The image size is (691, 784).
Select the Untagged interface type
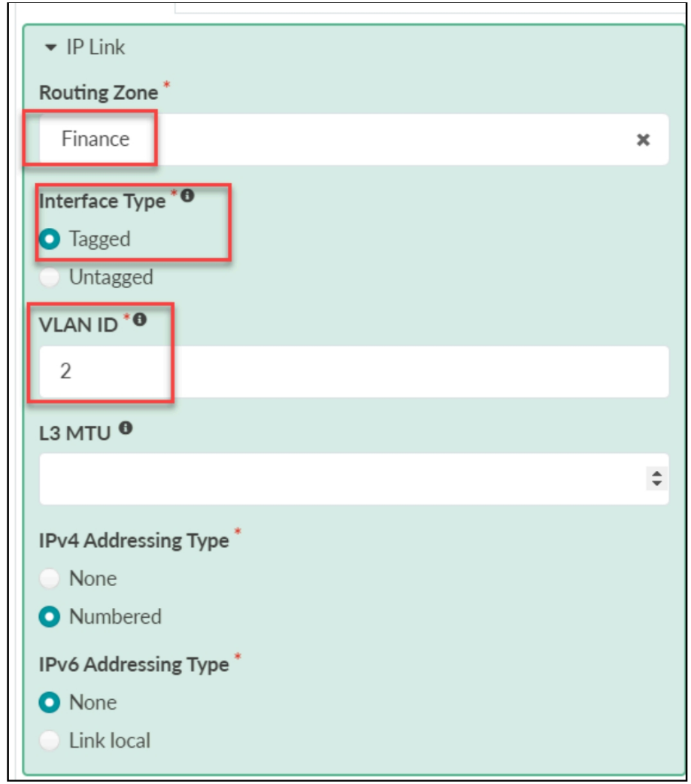(x=50, y=278)
